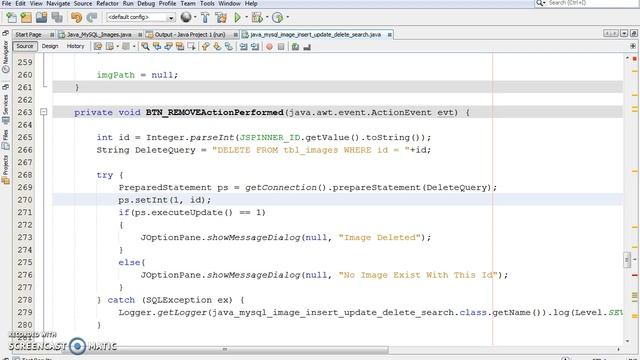Click Previous Bookmark icon
640x360 pixels.
point(205,47)
